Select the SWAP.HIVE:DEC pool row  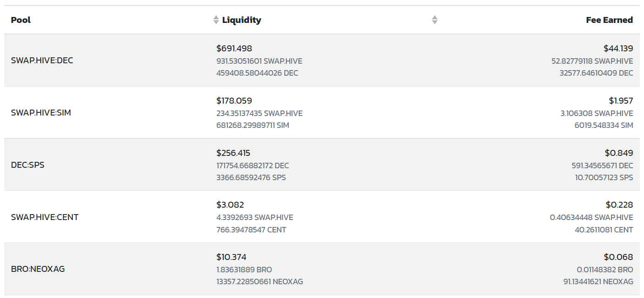322,61
